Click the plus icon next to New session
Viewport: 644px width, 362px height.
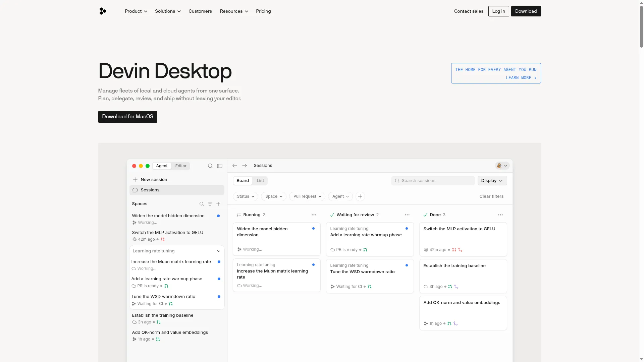click(x=135, y=180)
